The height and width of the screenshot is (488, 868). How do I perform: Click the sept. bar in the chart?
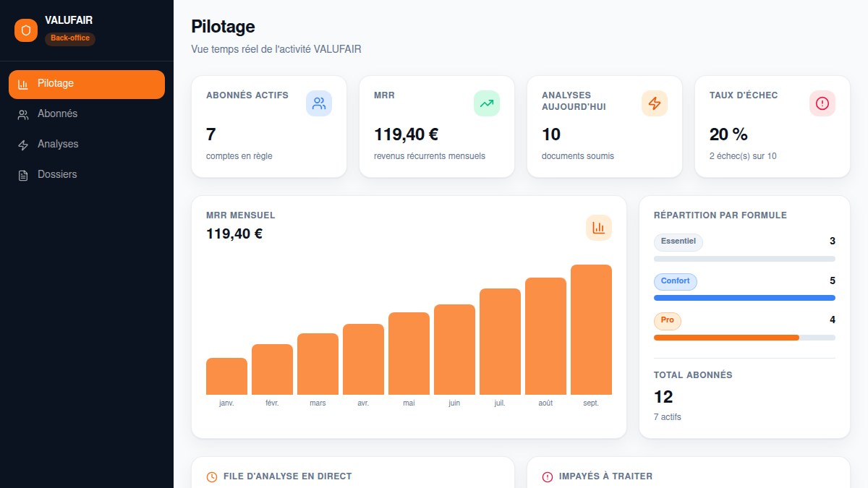tap(591, 330)
